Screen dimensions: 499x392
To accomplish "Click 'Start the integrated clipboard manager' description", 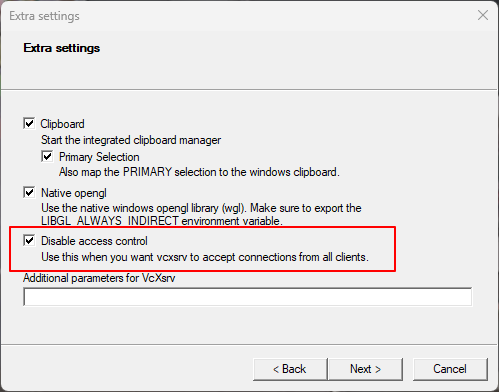I will 131,140.
